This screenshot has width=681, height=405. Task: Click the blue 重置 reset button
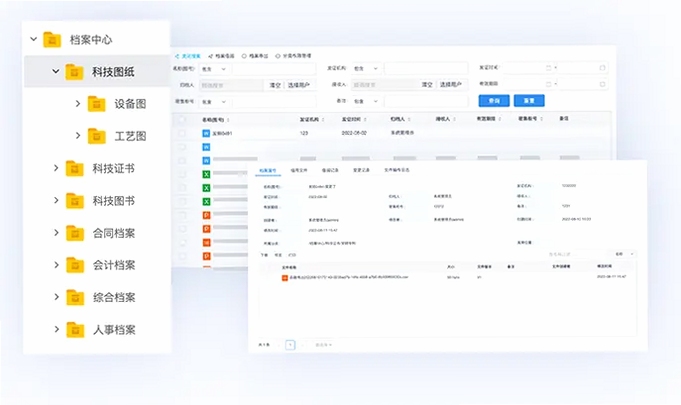[529, 101]
